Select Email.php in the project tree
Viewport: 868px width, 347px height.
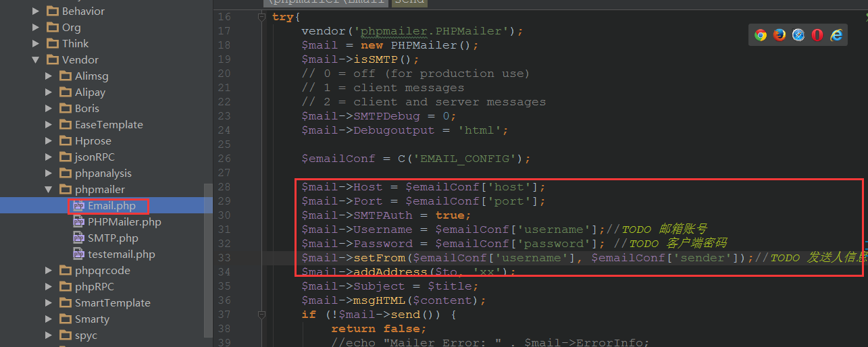coord(111,206)
